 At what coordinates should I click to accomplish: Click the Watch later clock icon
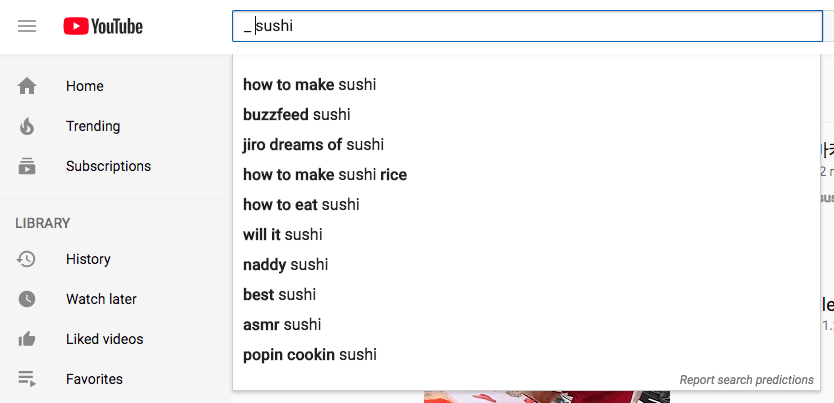(27, 300)
